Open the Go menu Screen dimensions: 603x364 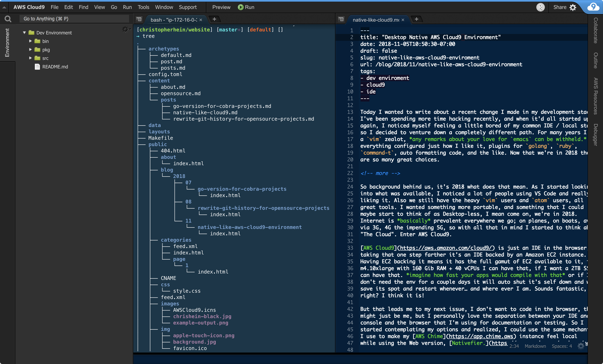tap(114, 7)
